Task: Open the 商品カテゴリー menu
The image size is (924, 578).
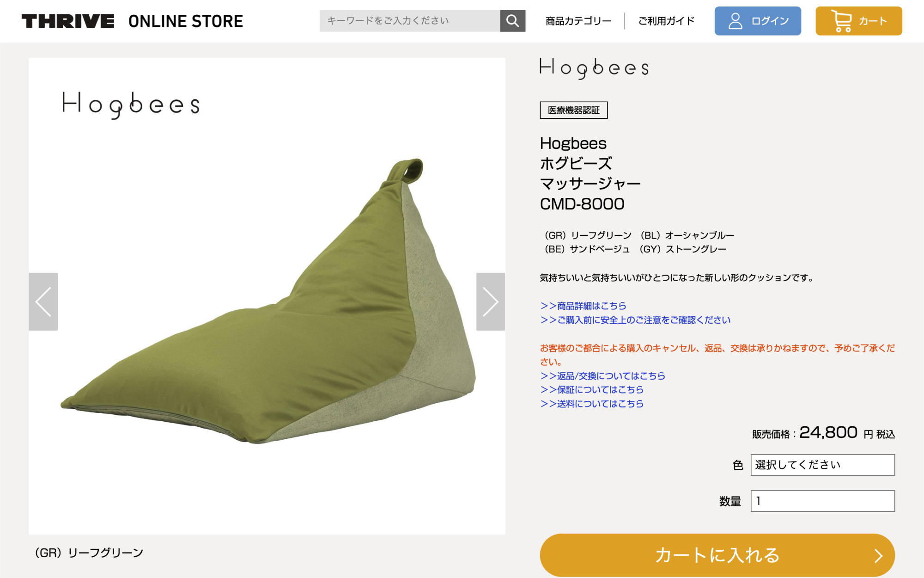Action: coord(578,21)
